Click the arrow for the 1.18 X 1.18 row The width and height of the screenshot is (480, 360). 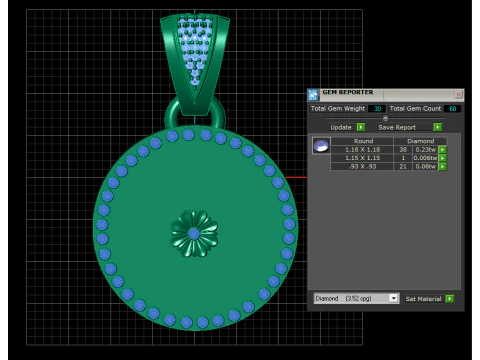point(442,150)
